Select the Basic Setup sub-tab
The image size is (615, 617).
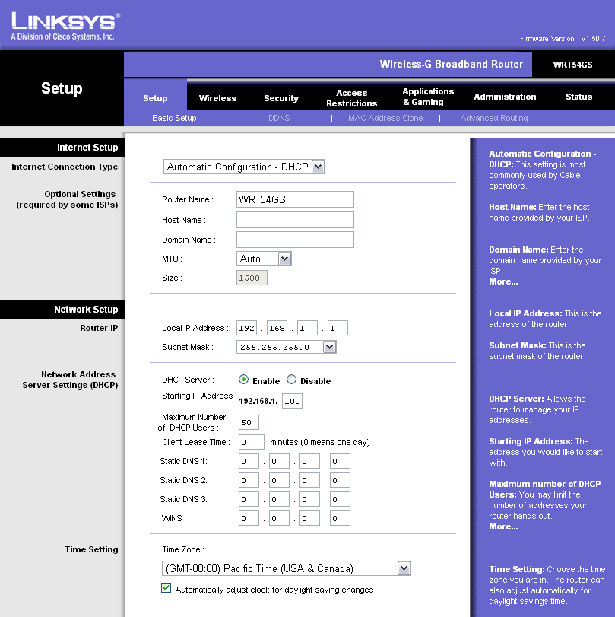pos(174,118)
